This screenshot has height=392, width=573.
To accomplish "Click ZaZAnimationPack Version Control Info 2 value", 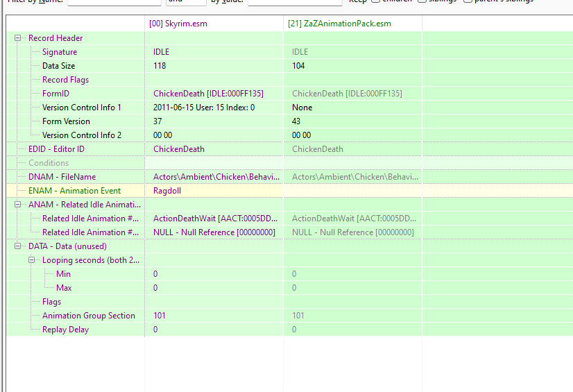I will click(x=302, y=135).
